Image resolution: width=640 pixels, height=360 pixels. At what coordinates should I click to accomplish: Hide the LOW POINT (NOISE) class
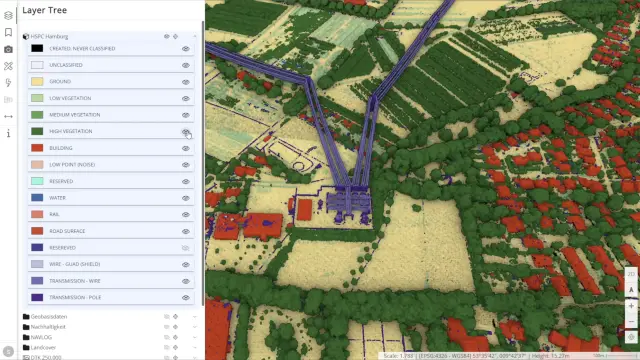[x=186, y=165]
